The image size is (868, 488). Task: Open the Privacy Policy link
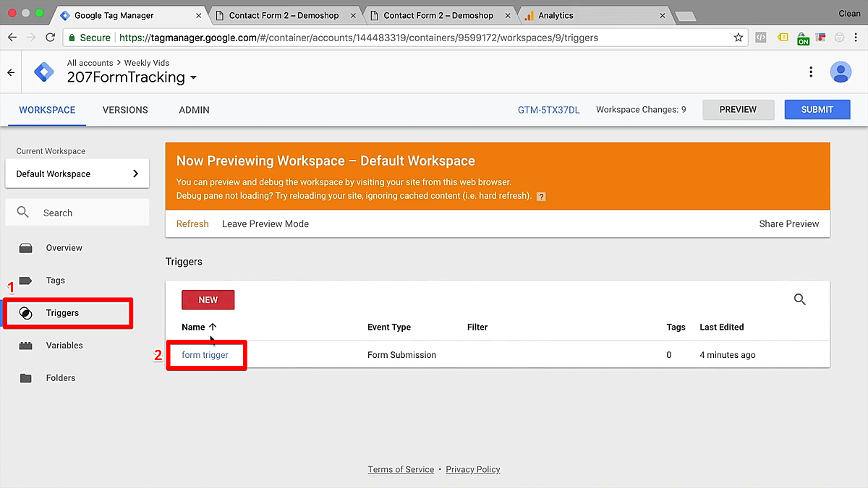[x=473, y=469]
